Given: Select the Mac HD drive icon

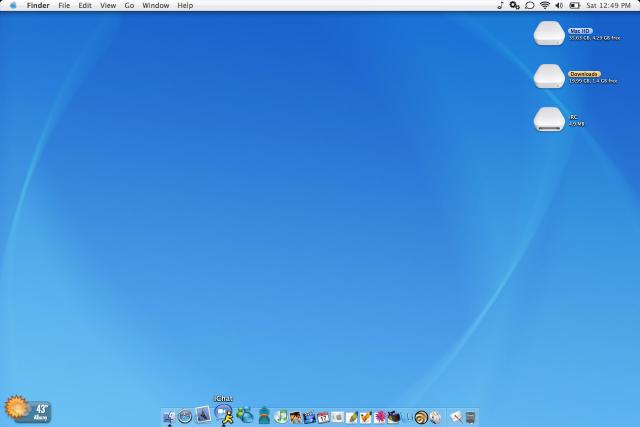Looking at the screenshot, I should point(549,33).
